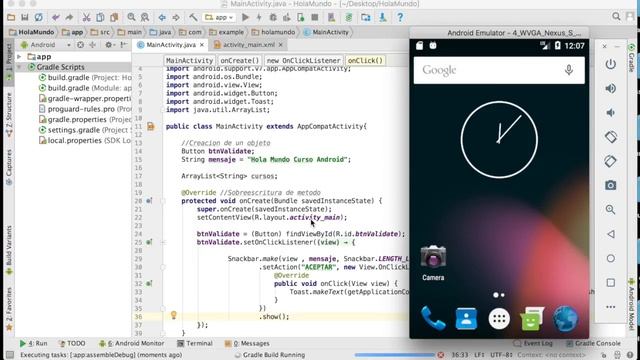Launch the Camera app on the emulator
Image resolution: width=640 pixels, height=360 pixels.
click(433, 262)
